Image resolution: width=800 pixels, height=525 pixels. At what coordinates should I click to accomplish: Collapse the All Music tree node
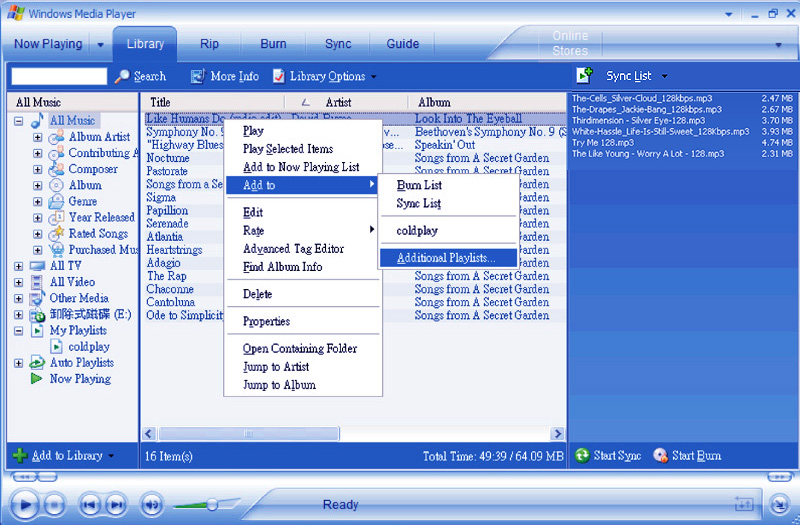(x=18, y=121)
